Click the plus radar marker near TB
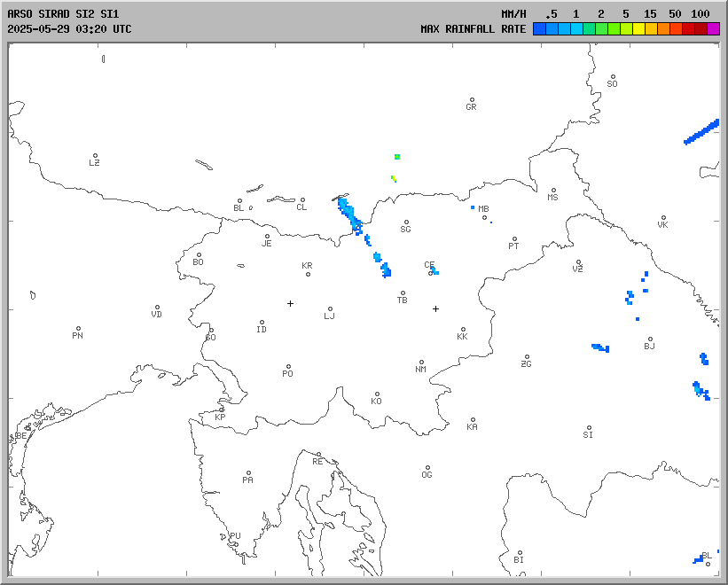 coord(435,308)
